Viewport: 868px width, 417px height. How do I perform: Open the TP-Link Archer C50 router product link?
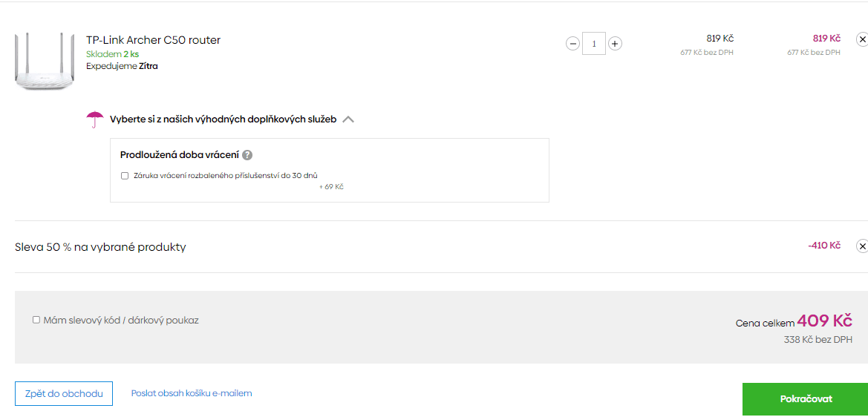click(154, 40)
